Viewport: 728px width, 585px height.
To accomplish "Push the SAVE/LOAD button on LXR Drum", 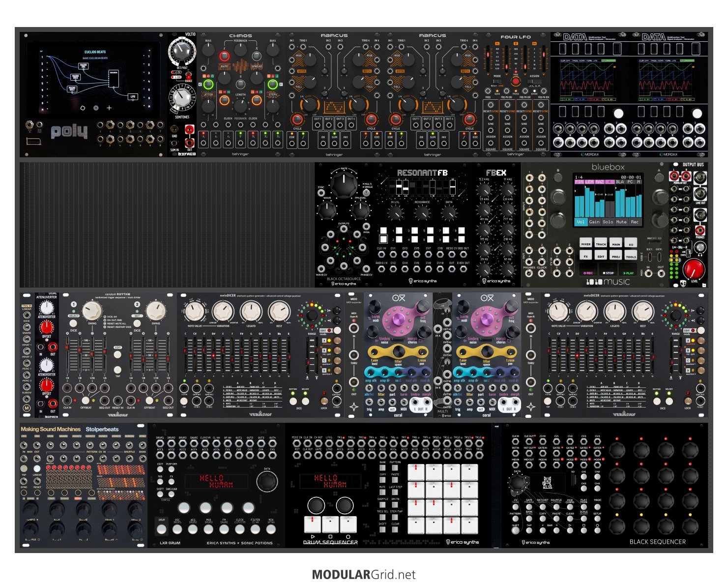I will pyautogui.click(x=172, y=495).
